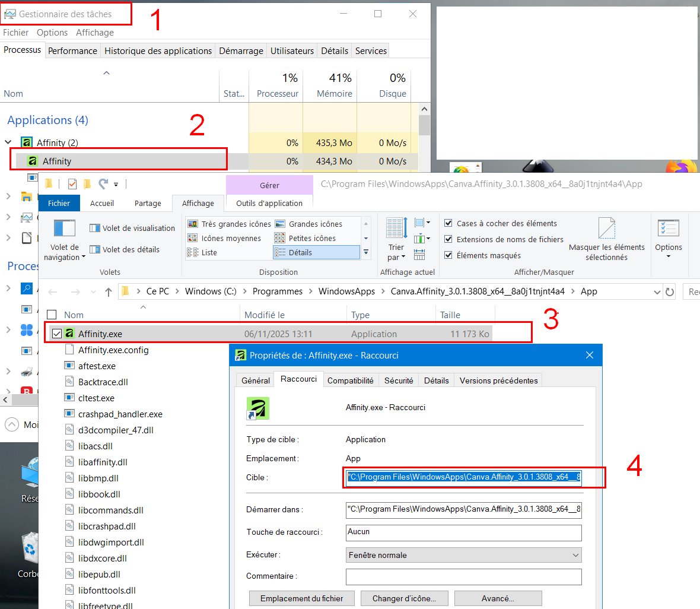
Task: Select Détails layout
Action: click(316, 252)
